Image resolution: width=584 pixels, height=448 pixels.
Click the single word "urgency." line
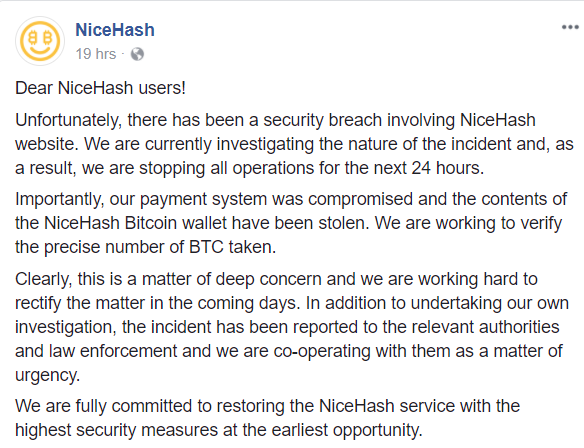click(48, 375)
